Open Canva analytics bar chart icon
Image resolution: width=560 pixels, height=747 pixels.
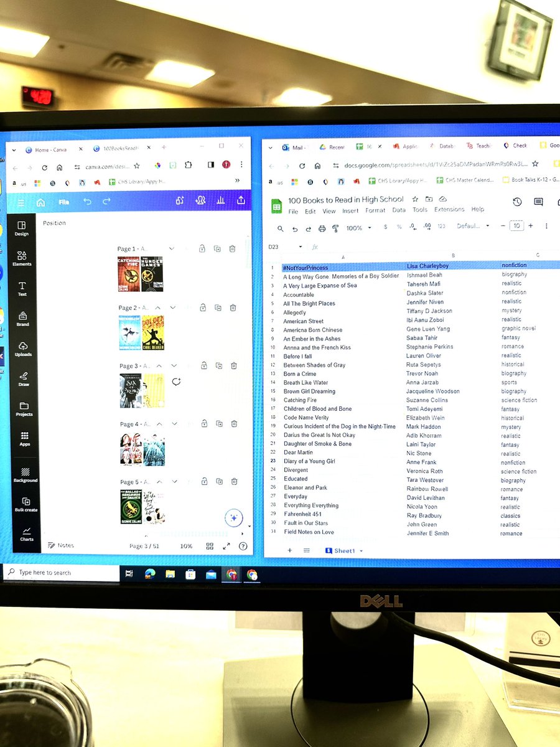[x=220, y=200]
